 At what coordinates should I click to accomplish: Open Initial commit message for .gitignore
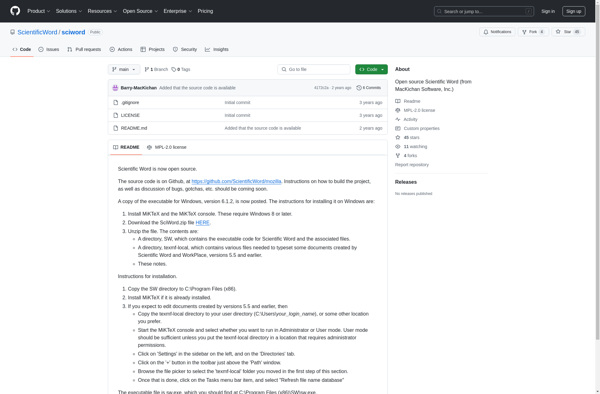237,103
